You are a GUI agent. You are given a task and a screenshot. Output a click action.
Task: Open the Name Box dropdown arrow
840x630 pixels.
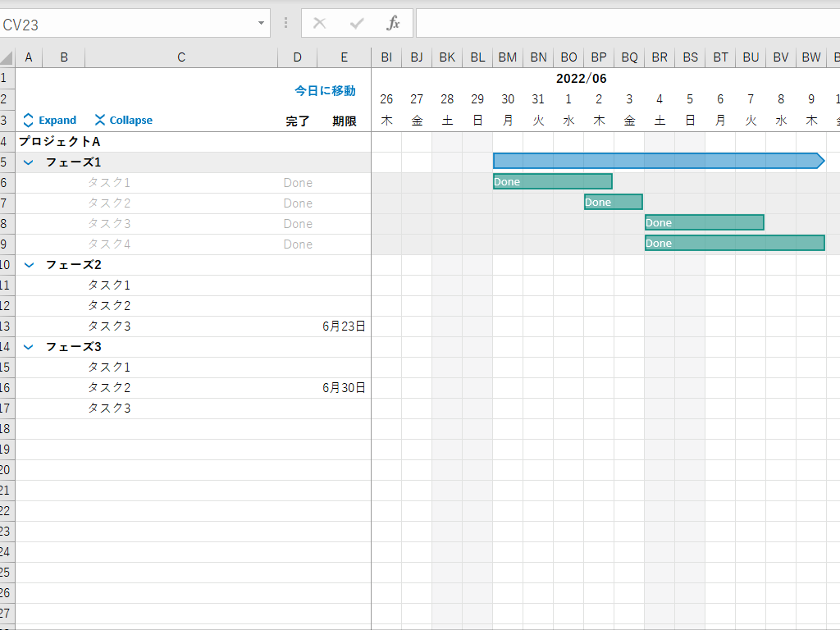pos(261,23)
